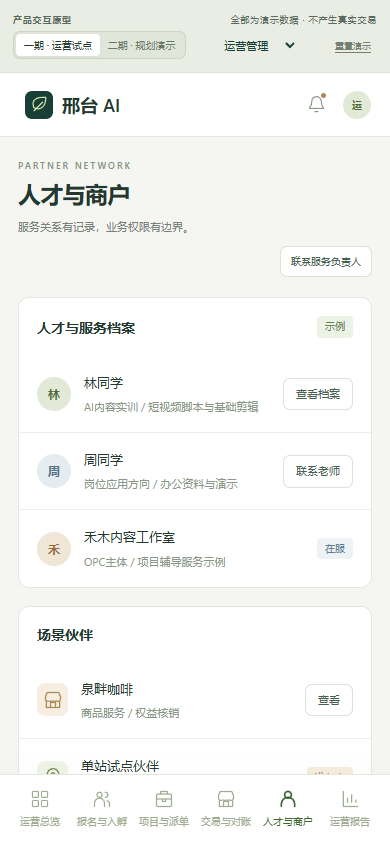View 林同学's profile via 查看档案

pyautogui.click(x=318, y=394)
